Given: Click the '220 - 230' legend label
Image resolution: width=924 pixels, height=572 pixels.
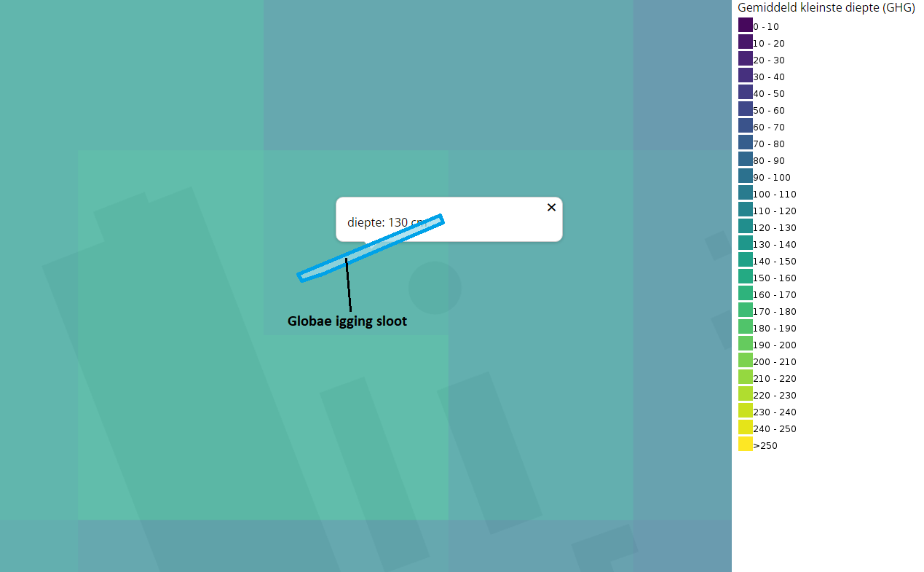Looking at the screenshot, I should (x=775, y=396).
